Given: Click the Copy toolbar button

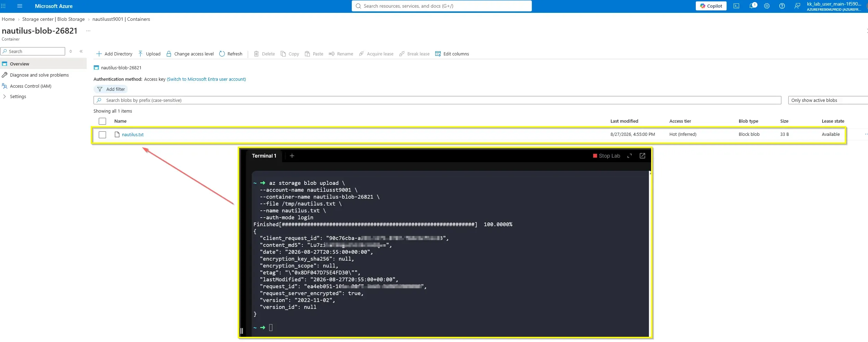Looking at the screenshot, I should [x=290, y=54].
